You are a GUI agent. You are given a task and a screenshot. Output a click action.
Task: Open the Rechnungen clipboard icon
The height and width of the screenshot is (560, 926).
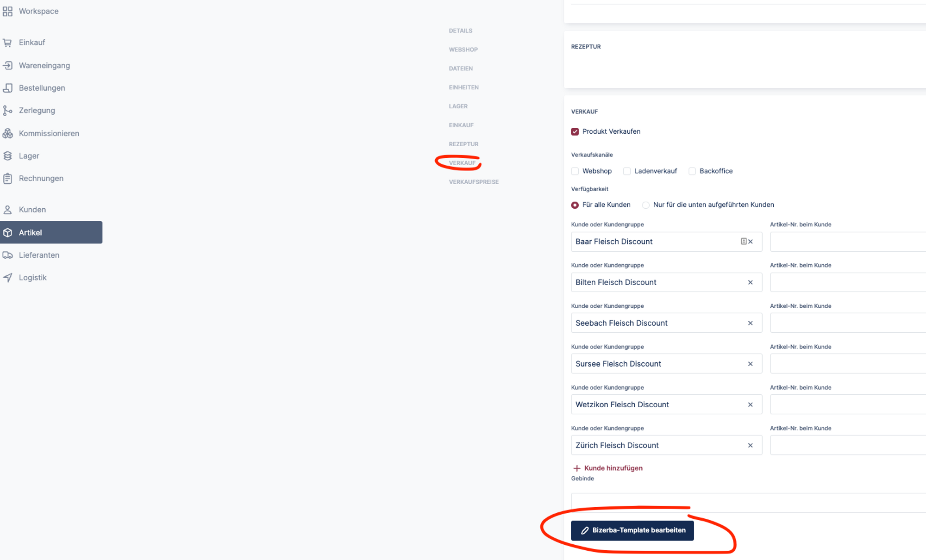coord(7,178)
